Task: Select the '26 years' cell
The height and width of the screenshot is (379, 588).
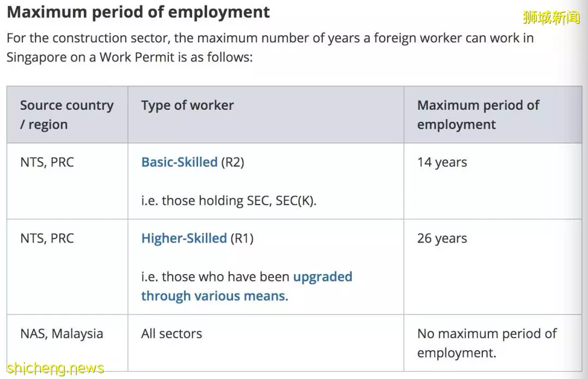Action: [493, 266]
